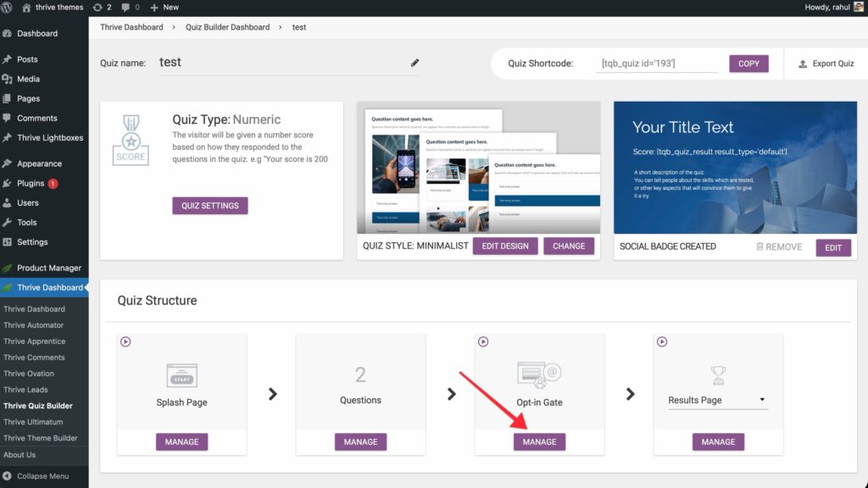Viewport: 868px width, 488px height.
Task: Click the Collapse Menu arrow icon
Action: tap(8, 476)
